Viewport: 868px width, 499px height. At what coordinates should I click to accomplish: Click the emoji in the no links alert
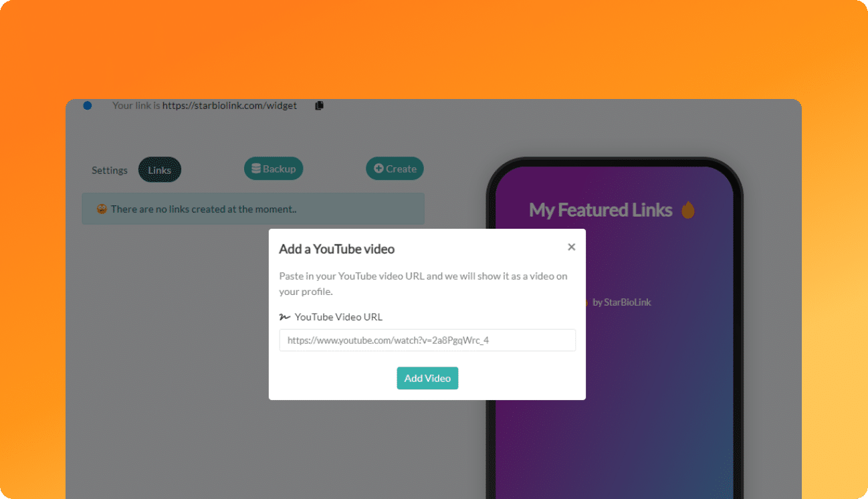[x=102, y=209]
